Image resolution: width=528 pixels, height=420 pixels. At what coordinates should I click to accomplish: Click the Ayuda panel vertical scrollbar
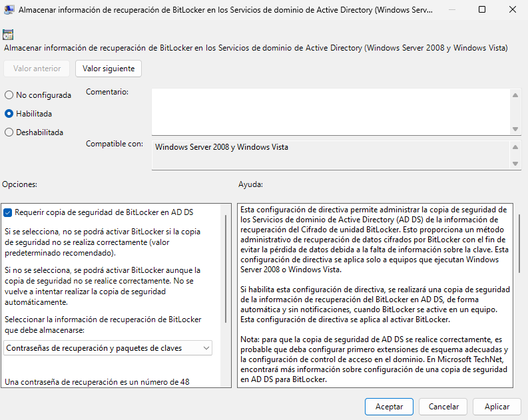point(521,240)
